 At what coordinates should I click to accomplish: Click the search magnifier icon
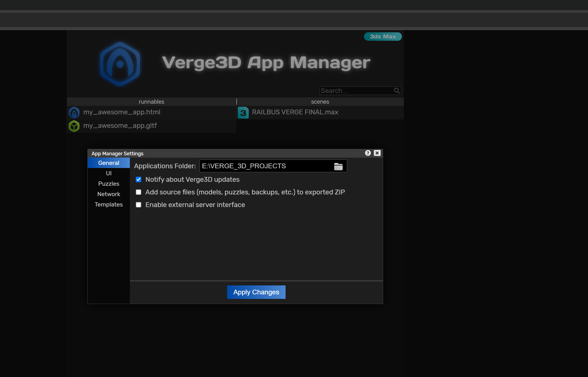click(x=397, y=91)
